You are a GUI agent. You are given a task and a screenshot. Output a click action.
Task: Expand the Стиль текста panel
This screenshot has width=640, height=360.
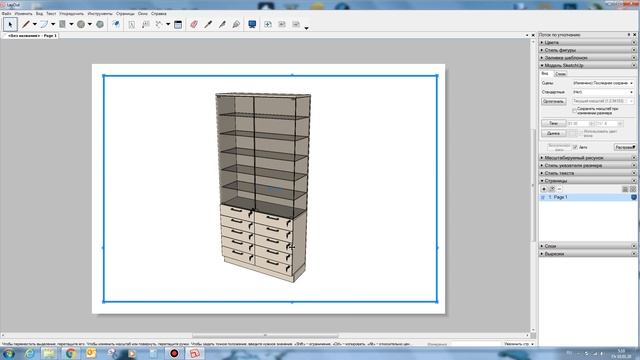pyautogui.click(x=588, y=173)
